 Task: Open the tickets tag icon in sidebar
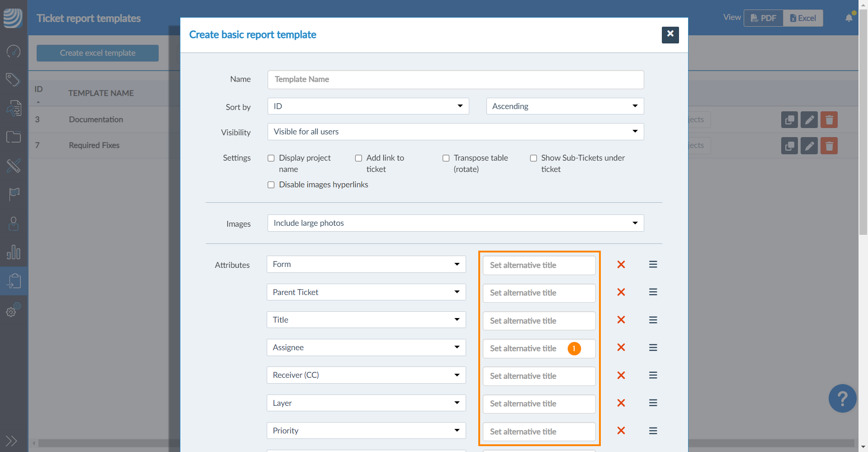(x=14, y=80)
